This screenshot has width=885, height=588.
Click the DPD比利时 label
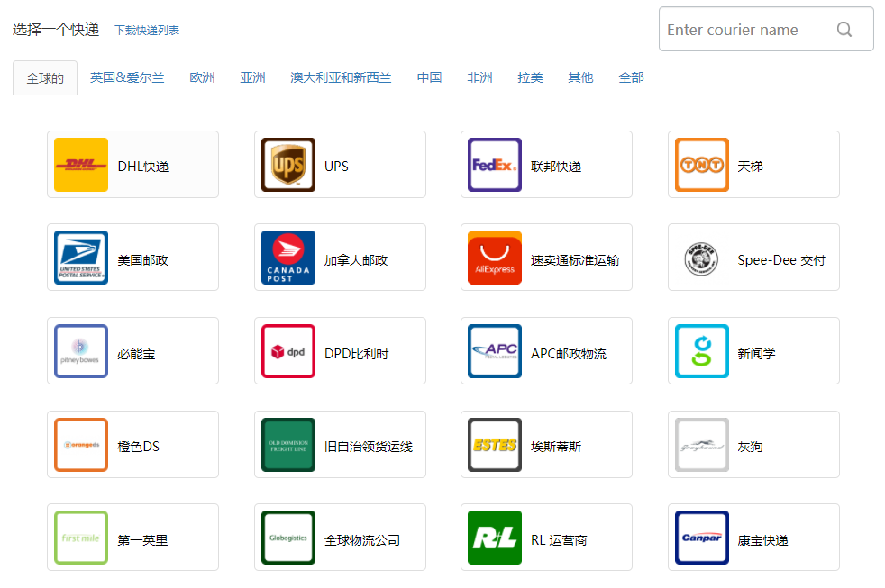[x=357, y=354]
